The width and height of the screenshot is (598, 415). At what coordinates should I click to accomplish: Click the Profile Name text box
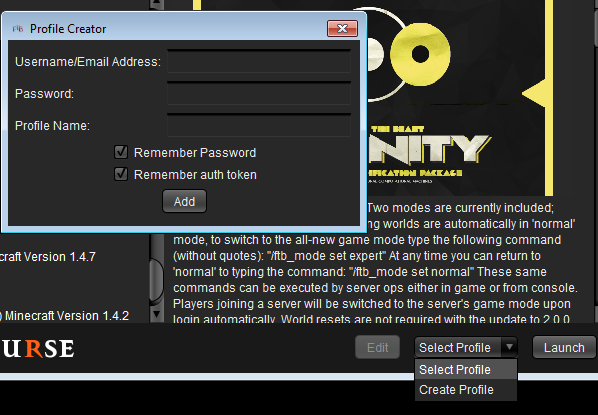259,125
